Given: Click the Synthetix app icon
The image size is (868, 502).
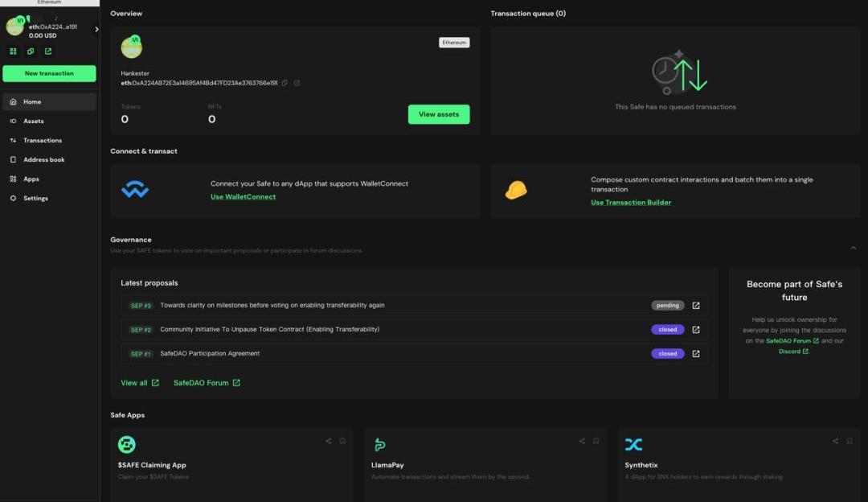Looking at the screenshot, I should [634, 444].
